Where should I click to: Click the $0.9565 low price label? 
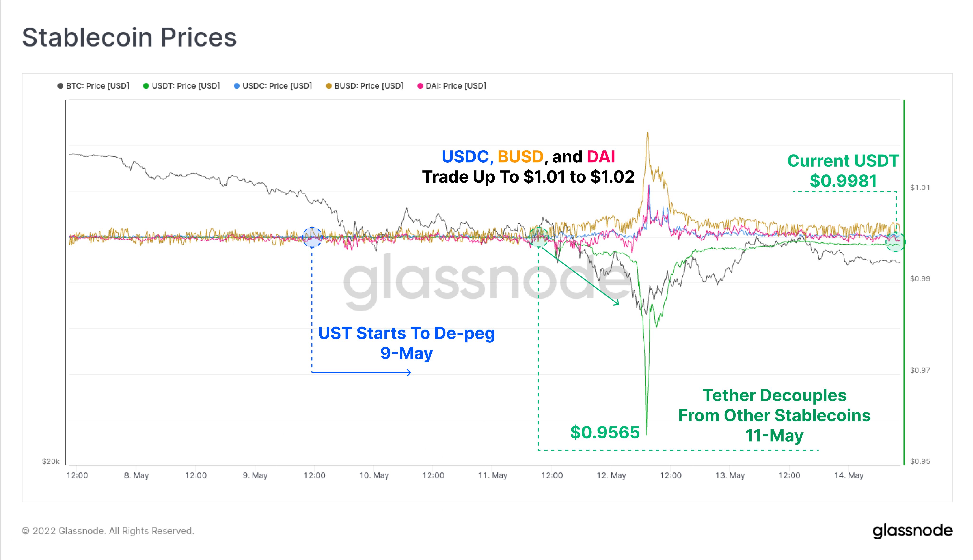tap(605, 432)
